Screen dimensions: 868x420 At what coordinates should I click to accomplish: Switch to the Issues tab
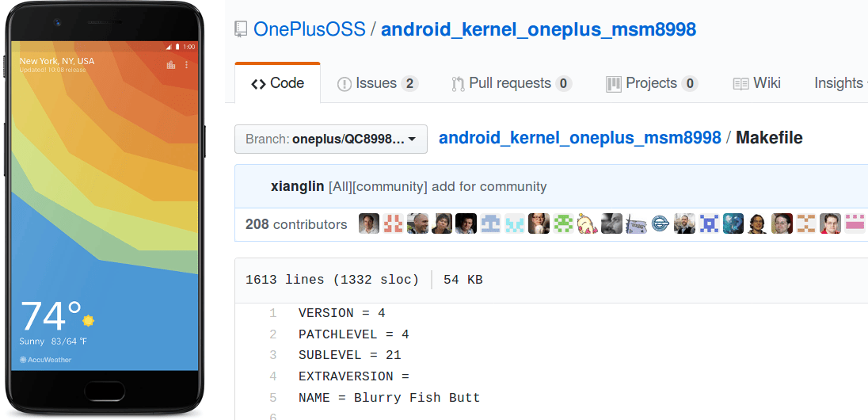click(x=378, y=84)
